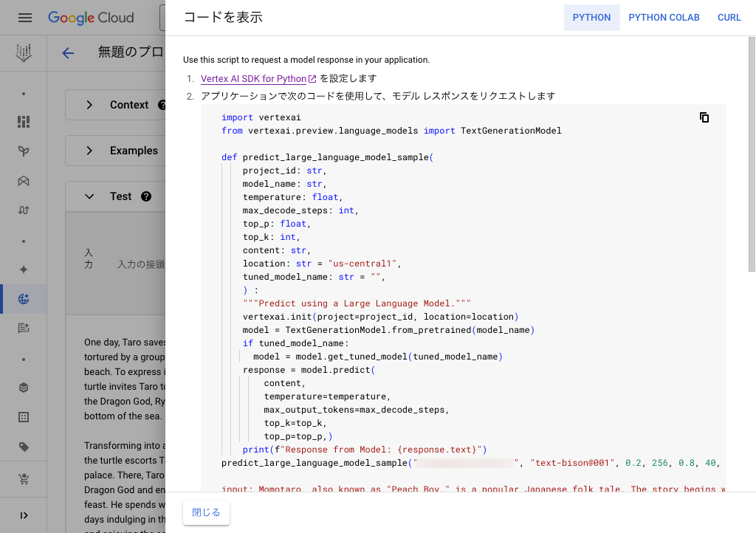Screen dimensions: 756x533
Task: Click the tag icon in the left sidebar
Action: (x=24, y=447)
